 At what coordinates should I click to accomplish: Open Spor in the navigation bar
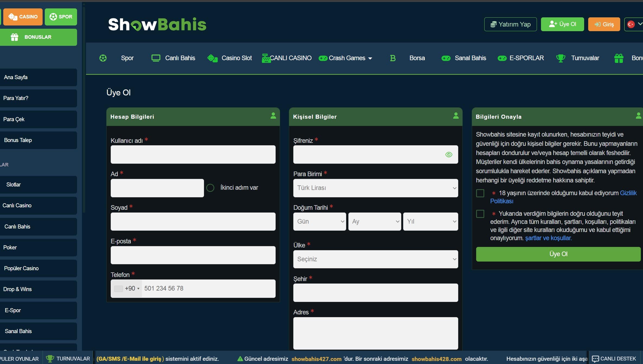[127, 58]
